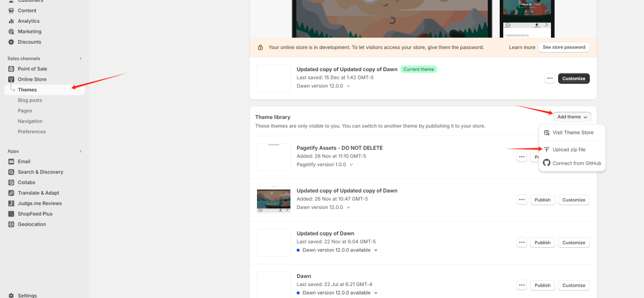Expand the Add theme dropdown
The height and width of the screenshot is (298, 644).
click(x=572, y=117)
